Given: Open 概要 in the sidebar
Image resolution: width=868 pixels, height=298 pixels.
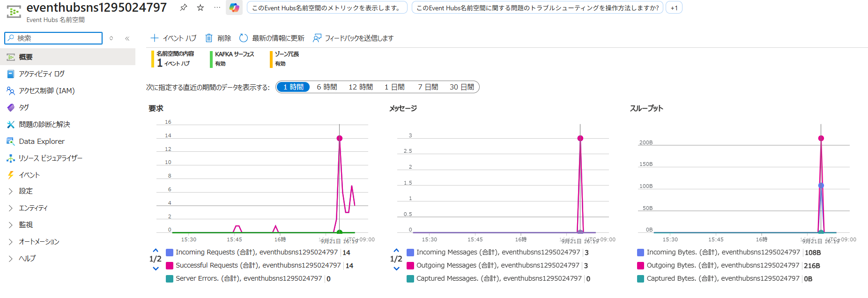Looking at the screenshot, I should [x=67, y=57].
